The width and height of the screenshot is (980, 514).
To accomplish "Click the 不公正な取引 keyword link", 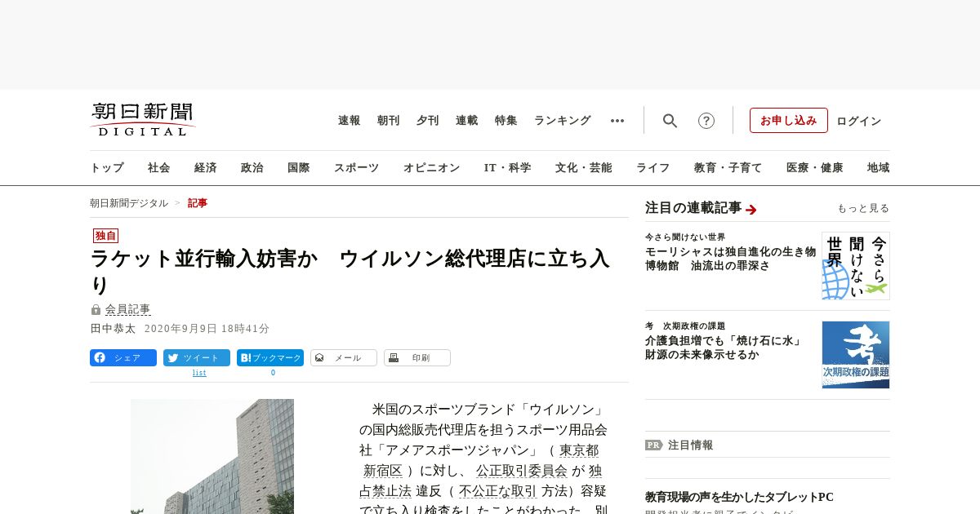I will [497, 491].
